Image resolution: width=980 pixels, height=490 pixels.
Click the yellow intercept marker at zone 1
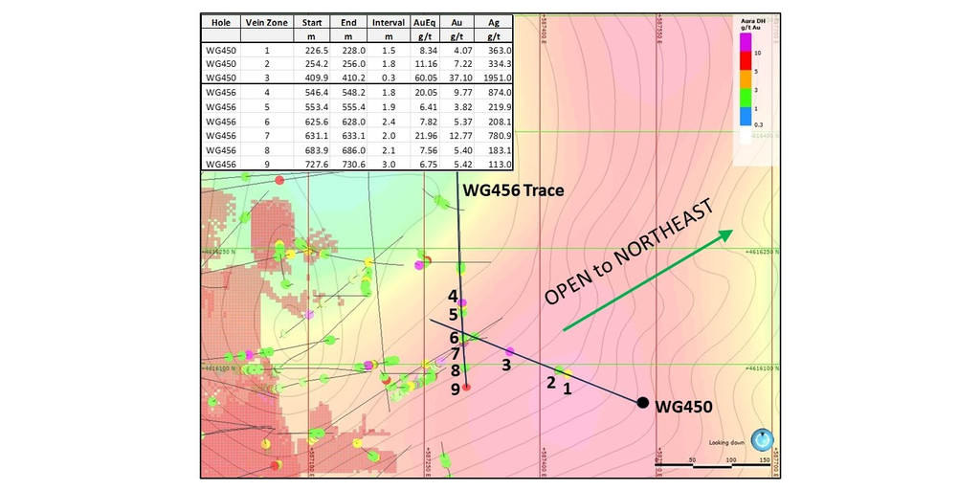[x=568, y=373]
